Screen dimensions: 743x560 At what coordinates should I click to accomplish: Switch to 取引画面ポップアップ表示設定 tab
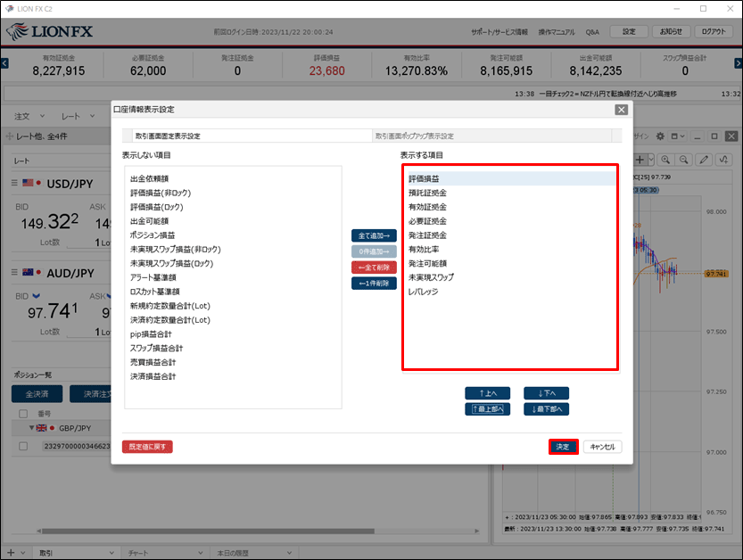coord(492,136)
